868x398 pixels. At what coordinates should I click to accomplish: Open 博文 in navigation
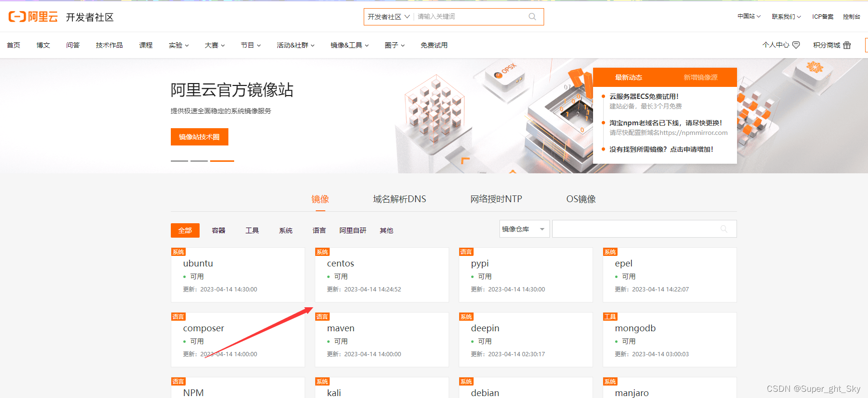tap(43, 45)
